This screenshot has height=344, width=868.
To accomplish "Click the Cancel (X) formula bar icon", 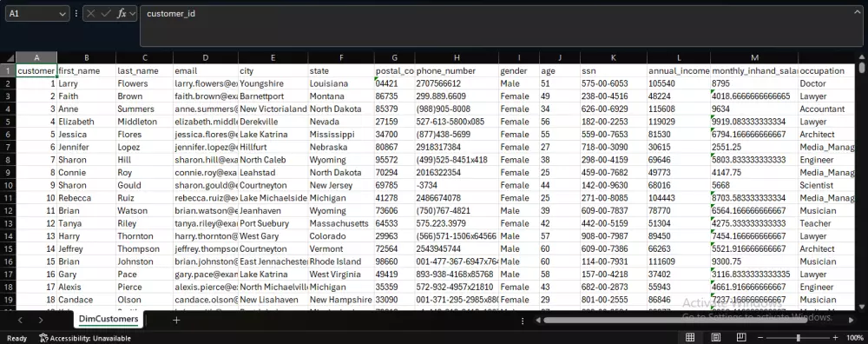I will 91,14.
